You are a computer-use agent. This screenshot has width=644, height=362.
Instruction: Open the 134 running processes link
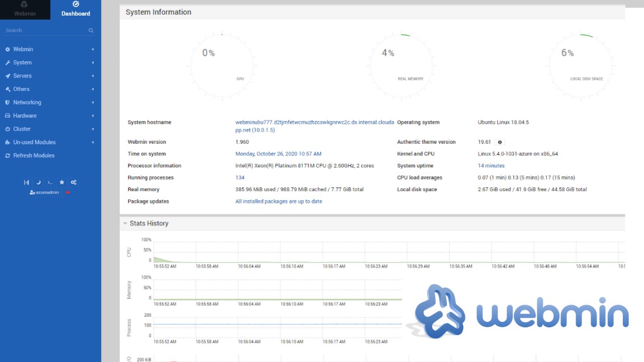point(240,177)
